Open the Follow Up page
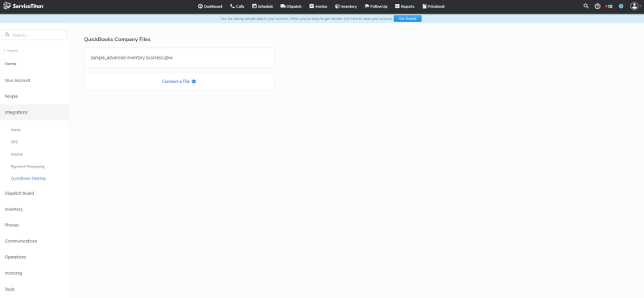 pos(376,6)
